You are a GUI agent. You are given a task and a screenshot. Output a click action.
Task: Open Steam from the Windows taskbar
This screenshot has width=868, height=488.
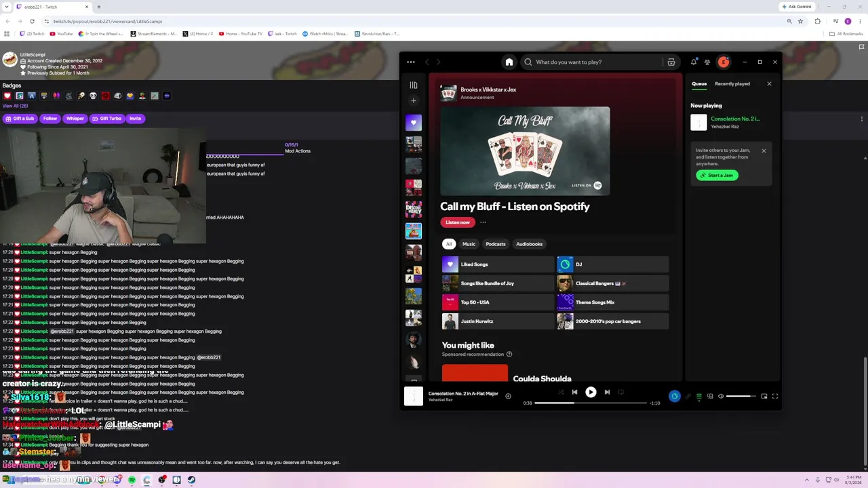(x=191, y=480)
